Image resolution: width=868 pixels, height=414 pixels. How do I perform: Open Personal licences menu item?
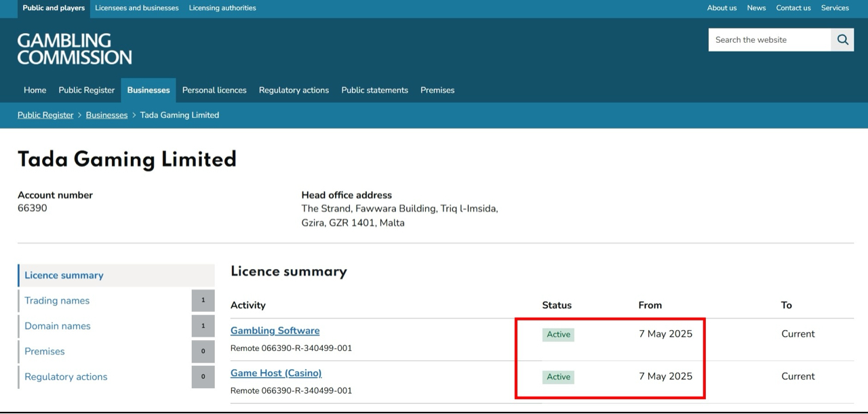[x=214, y=90]
